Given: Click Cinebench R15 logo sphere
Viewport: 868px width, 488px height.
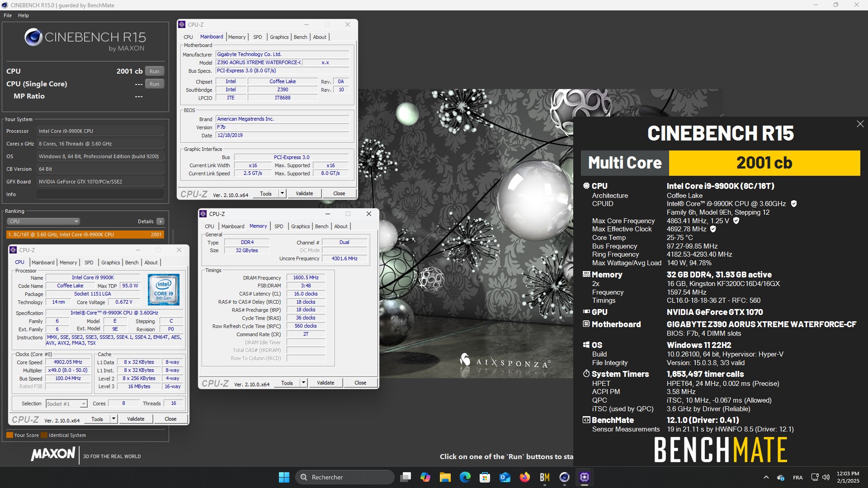Looking at the screenshot, I should pyautogui.click(x=33, y=38).
